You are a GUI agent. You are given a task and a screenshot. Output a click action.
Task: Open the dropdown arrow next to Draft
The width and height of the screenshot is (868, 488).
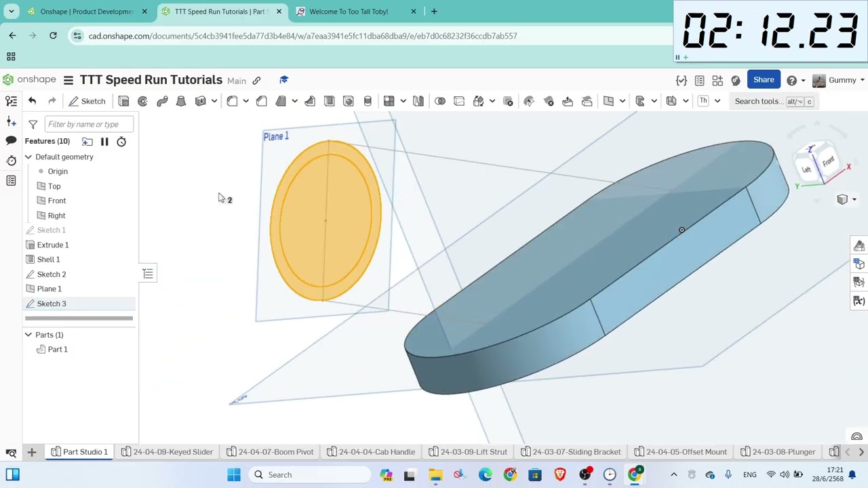(x=294, y=101)
